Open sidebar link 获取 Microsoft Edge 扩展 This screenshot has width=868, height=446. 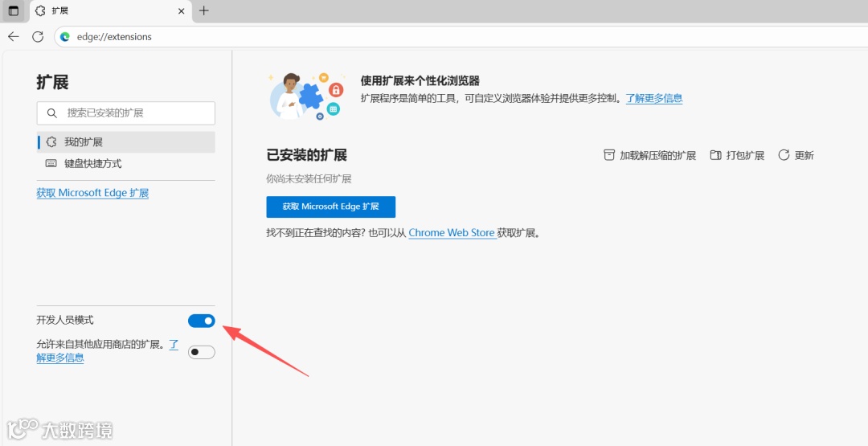(92, 193)
